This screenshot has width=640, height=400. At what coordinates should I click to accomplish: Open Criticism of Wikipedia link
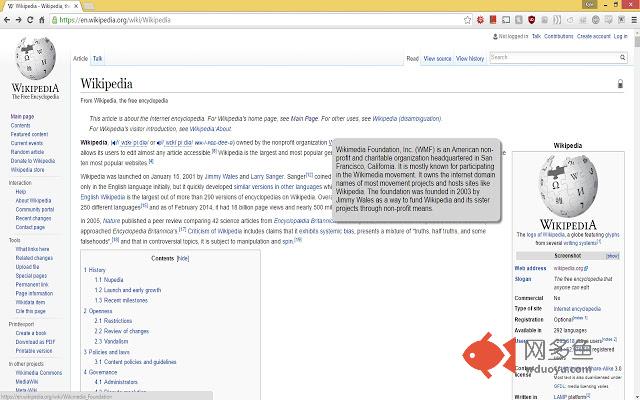(215, 231)
